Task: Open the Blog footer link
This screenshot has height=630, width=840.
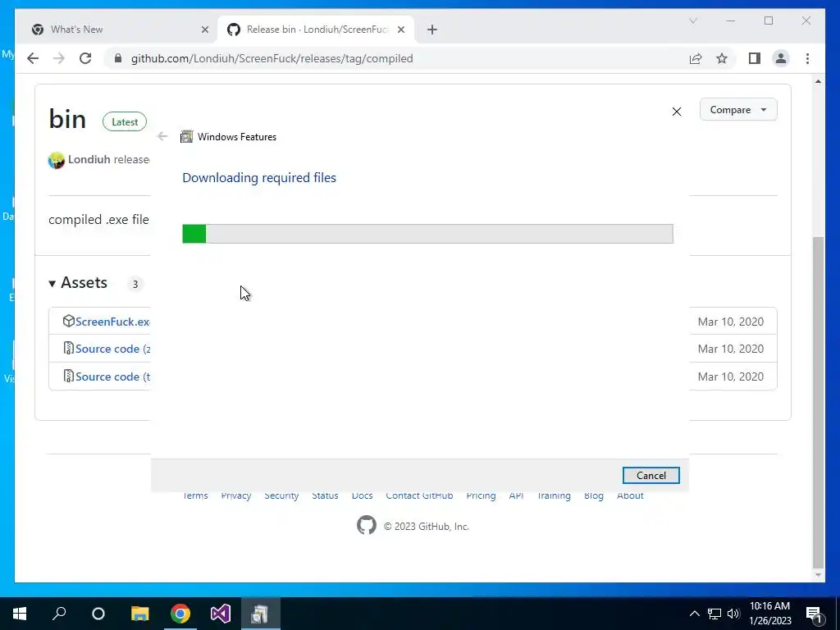Action: point(594,496)
